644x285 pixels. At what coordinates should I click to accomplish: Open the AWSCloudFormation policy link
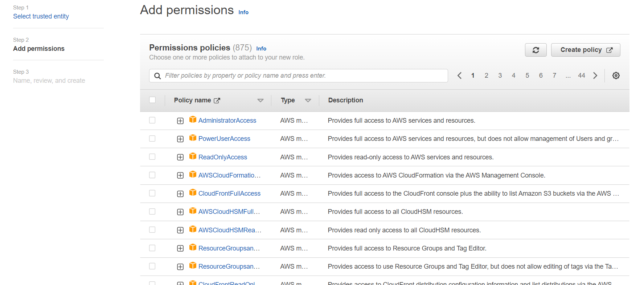(229, 175)
